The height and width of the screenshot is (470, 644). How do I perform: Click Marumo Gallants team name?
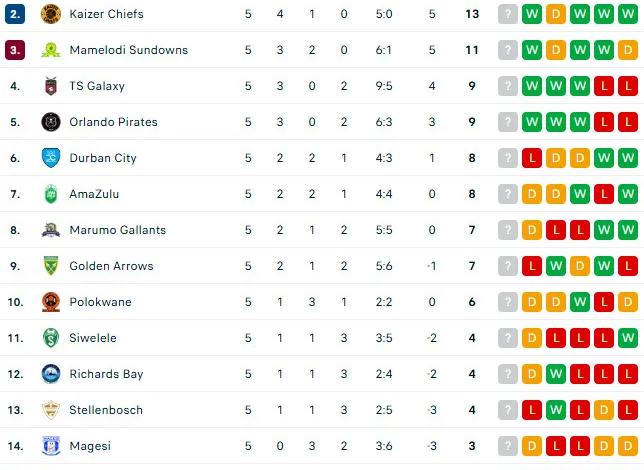pos(118,230)
